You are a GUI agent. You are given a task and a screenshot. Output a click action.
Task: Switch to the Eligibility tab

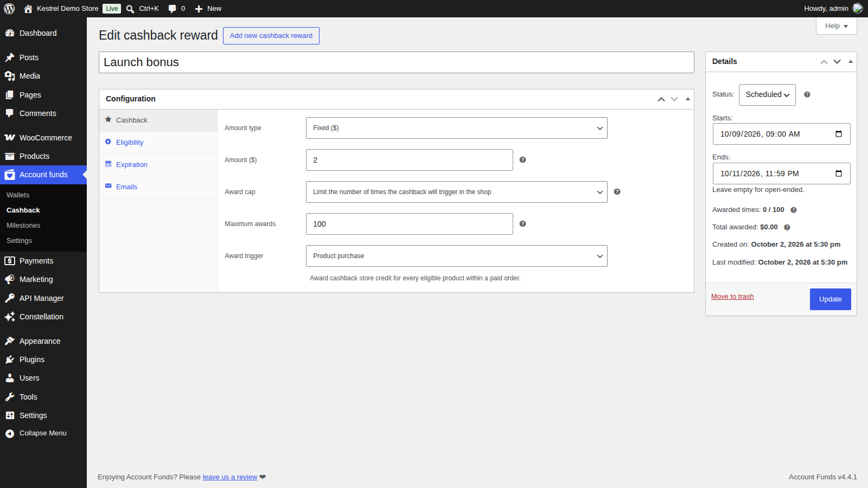coord(158,143)
